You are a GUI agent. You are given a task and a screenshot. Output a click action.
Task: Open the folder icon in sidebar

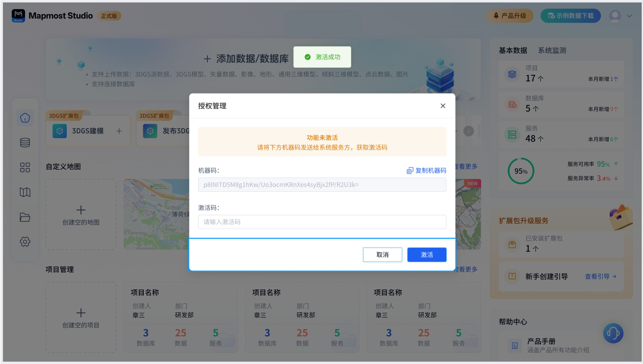[x=25, y=217]
